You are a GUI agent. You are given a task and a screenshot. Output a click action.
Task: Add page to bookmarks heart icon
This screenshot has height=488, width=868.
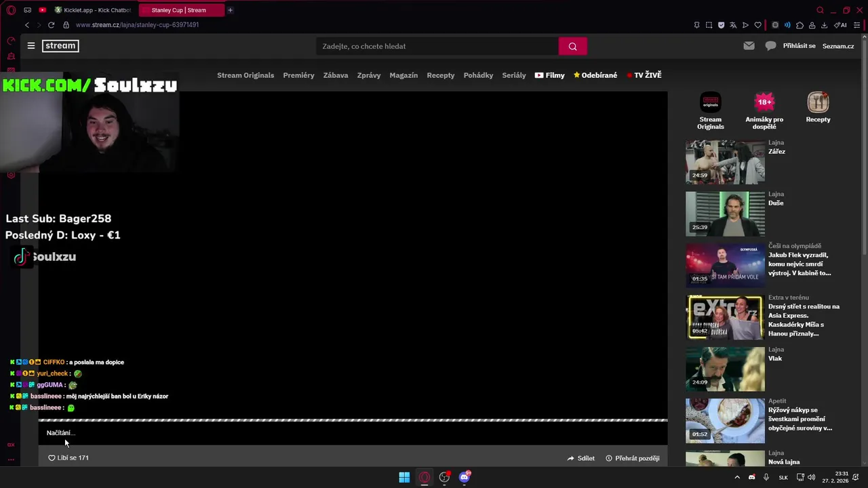[x=757, y=25]
